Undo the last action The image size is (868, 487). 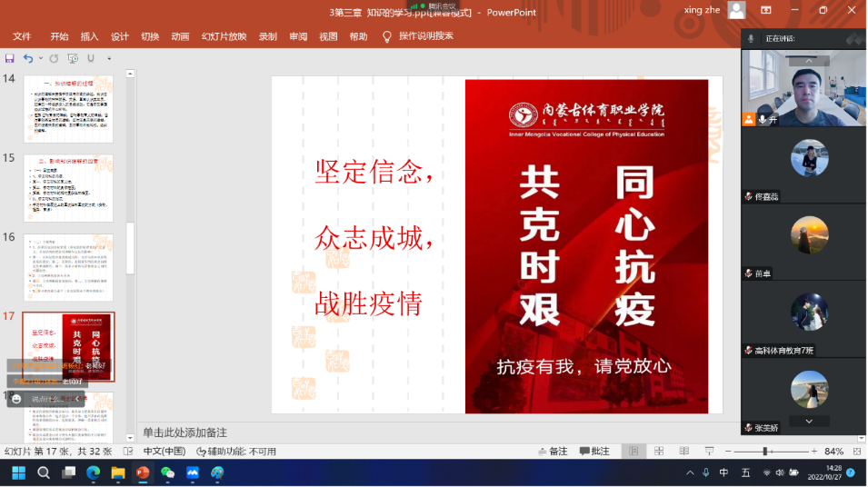pyautogui.click(x=27, y=58)
